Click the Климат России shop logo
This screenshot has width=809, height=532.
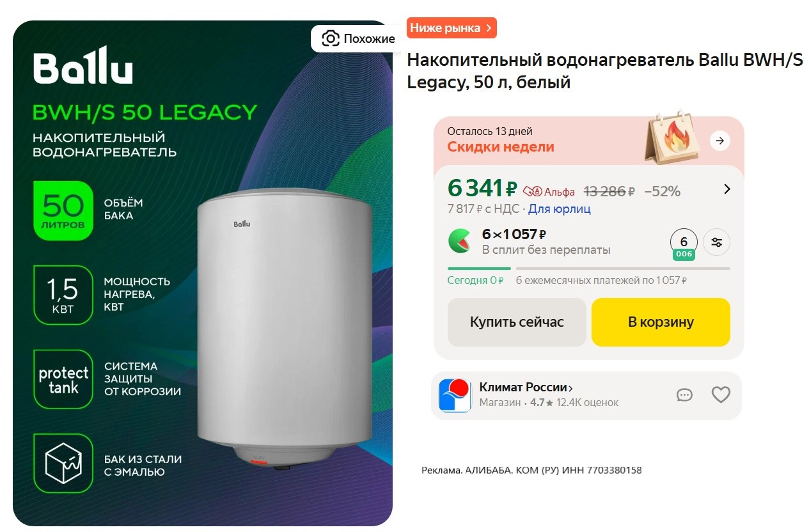[455, 395]
